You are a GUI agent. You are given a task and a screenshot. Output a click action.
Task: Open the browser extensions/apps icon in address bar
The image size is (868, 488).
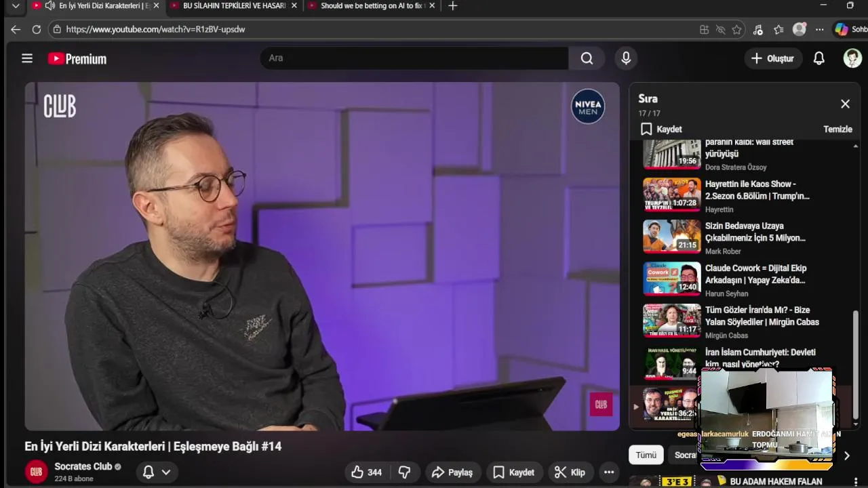704,30
